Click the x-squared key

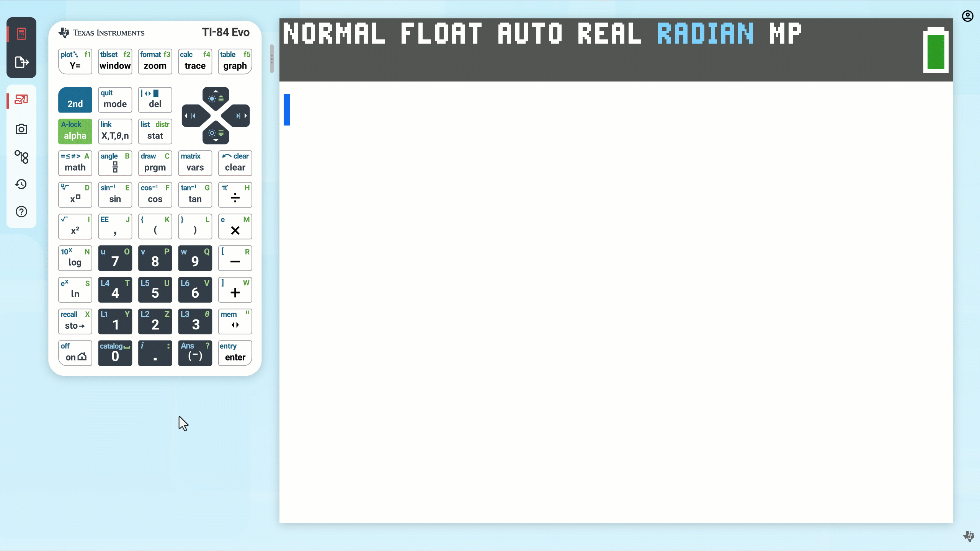click(75, 227)
